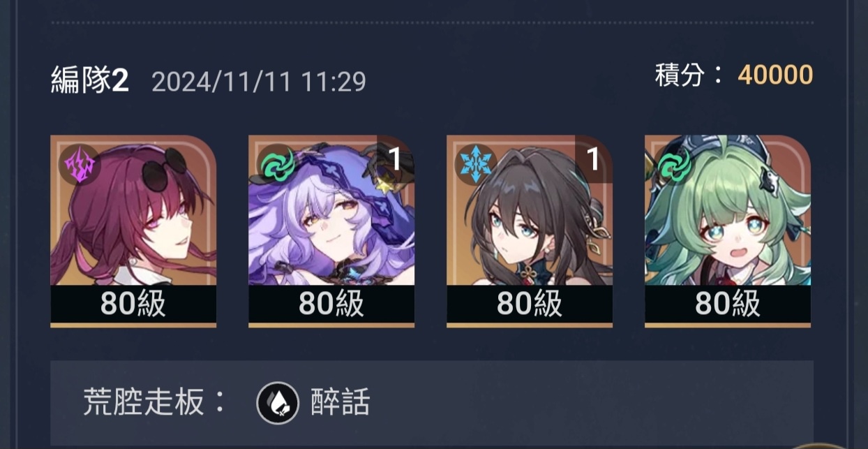The width and height of the screenshot is (868, 449).
Task: Select the purple-veiled character portrait
Action: coord(331,210)
